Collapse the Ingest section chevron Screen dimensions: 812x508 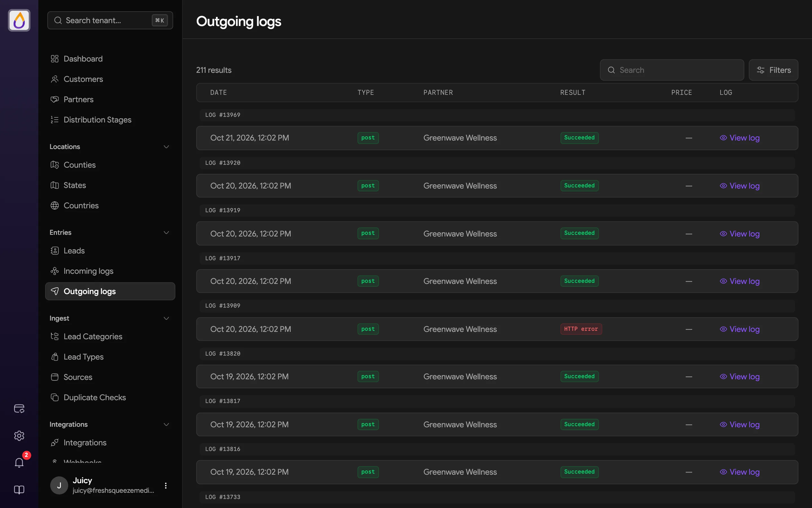[166, 318]
